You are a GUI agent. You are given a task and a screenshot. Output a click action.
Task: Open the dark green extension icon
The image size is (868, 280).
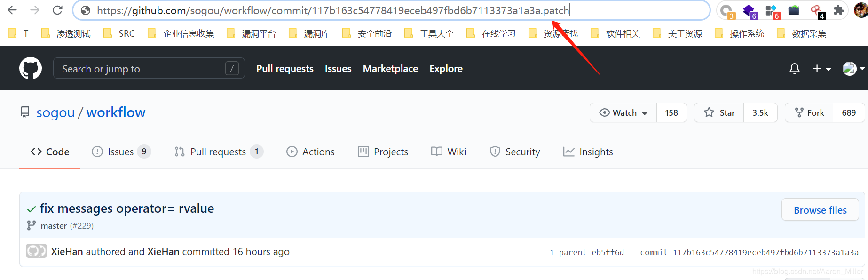[x=794, y=10]
